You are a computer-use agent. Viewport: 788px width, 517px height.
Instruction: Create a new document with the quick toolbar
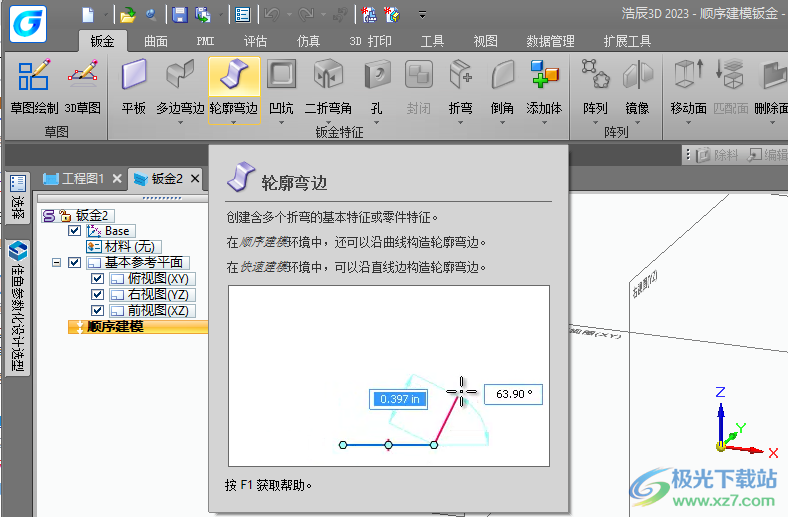88,15
